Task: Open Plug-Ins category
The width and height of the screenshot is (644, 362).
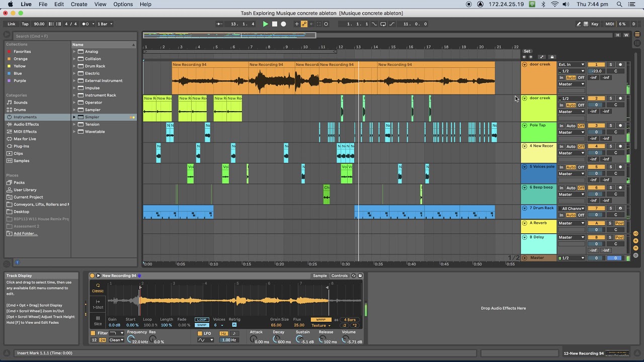Action: tap(21, 146)
